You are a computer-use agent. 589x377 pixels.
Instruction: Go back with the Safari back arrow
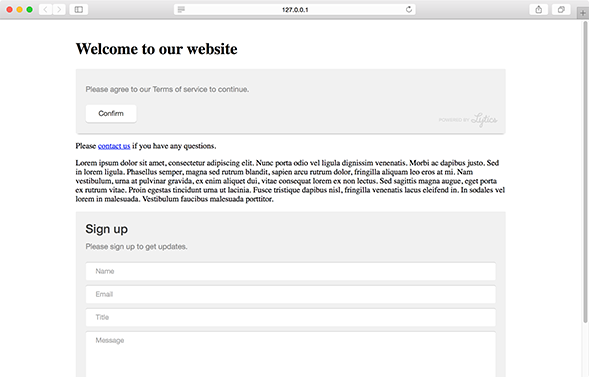click(x=45, y=9)
